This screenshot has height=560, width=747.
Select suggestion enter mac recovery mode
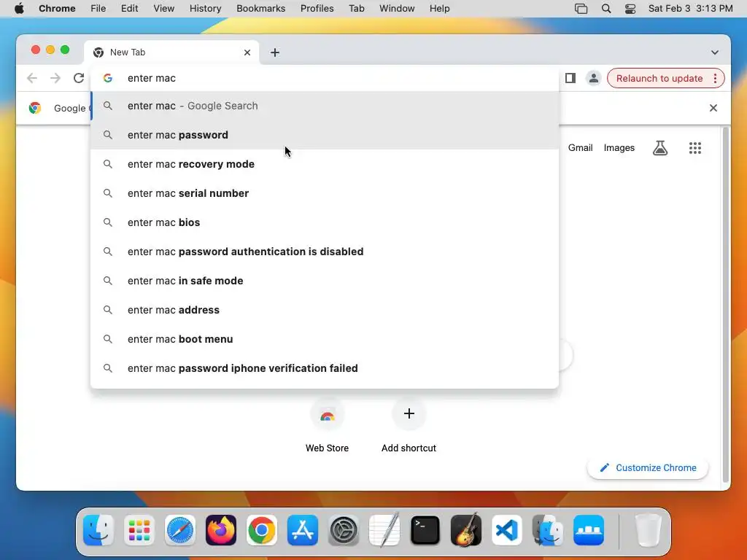pos(325,164)
